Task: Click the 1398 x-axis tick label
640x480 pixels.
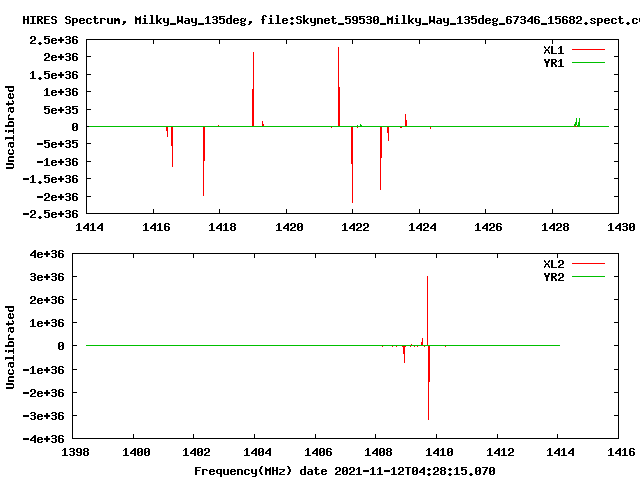Action: pos(75,452)
